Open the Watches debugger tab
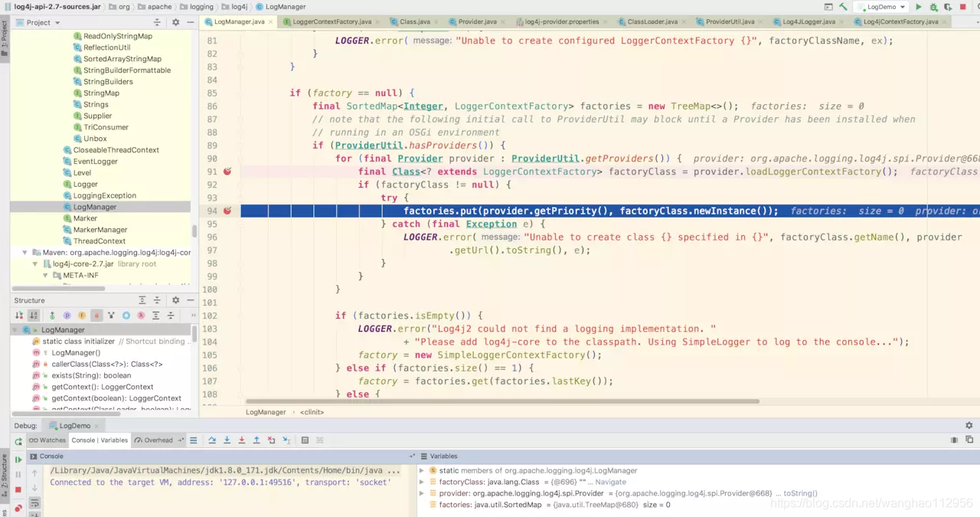The height and width of the screenshot is (517, 980). pos(47,440)
